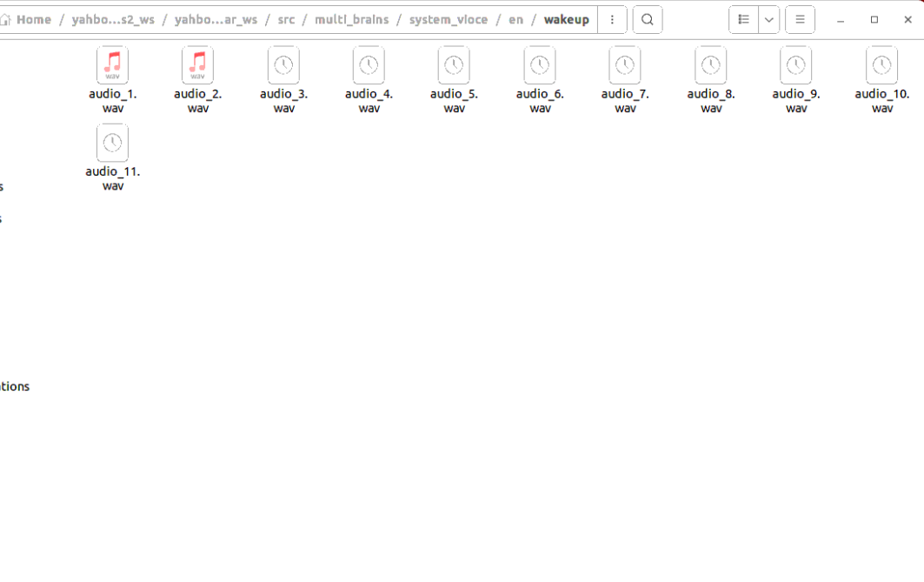This screenshot has height=582, width=924.
Task: Navigate to system_vloce folder breadcrumb
Action: tap(449, 19)
